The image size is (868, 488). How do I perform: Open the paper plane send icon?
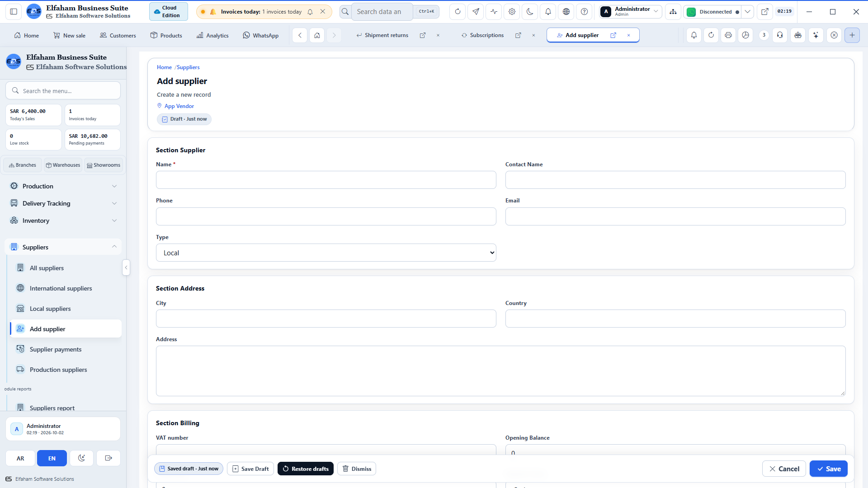click(476, 12)
